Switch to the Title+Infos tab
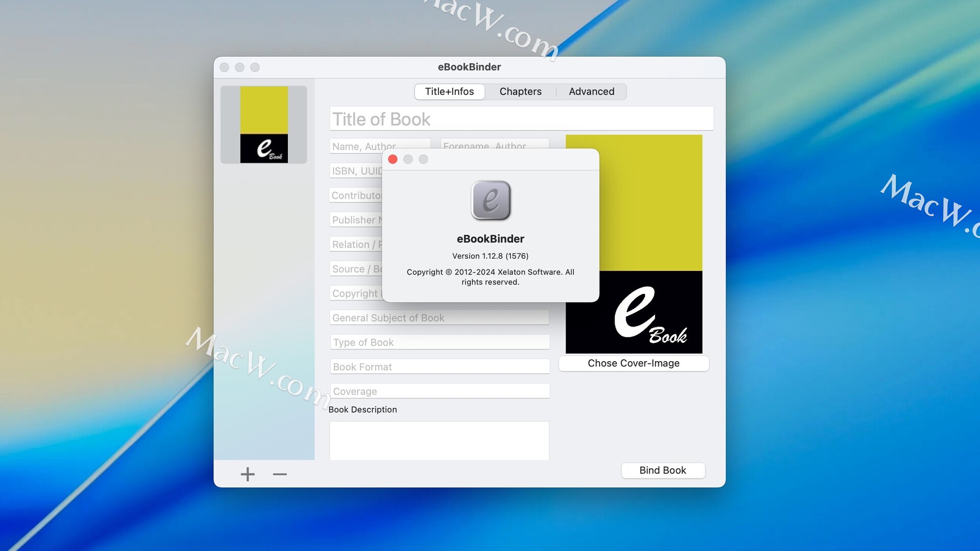The height and width of the screenshot is (551, 980). point(450,91)
